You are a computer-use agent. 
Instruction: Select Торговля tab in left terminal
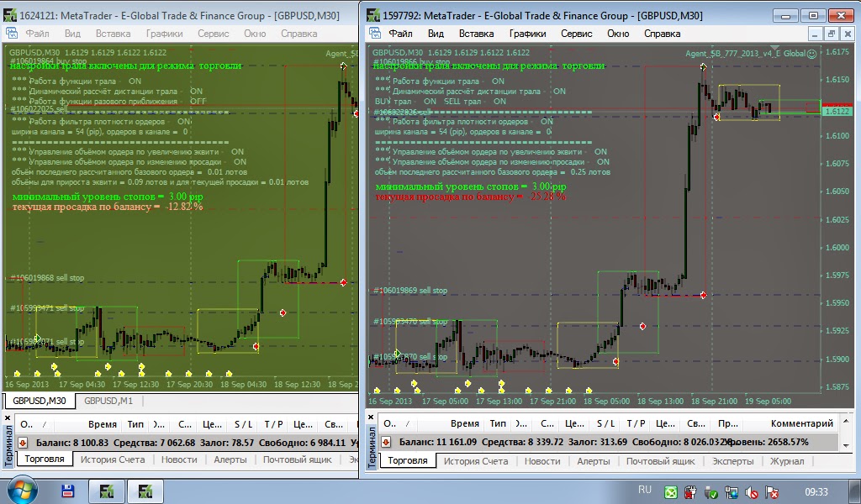click(x=45, y=459)
